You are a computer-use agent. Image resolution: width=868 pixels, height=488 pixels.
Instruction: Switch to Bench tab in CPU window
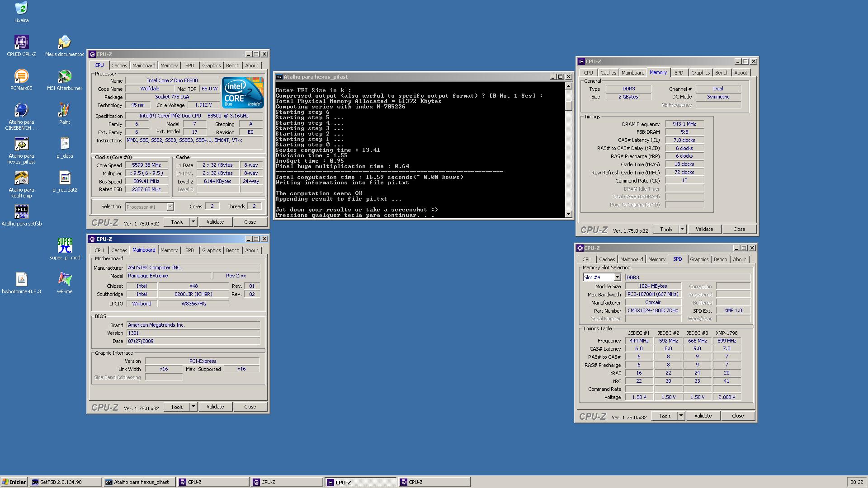[x=232, y=66]
